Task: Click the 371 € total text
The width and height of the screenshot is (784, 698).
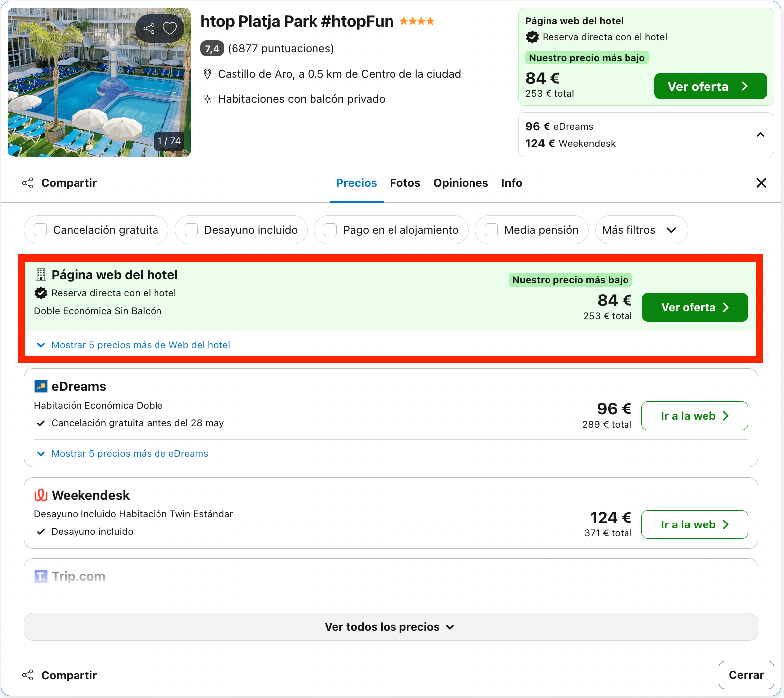Action: coord(608,533)
